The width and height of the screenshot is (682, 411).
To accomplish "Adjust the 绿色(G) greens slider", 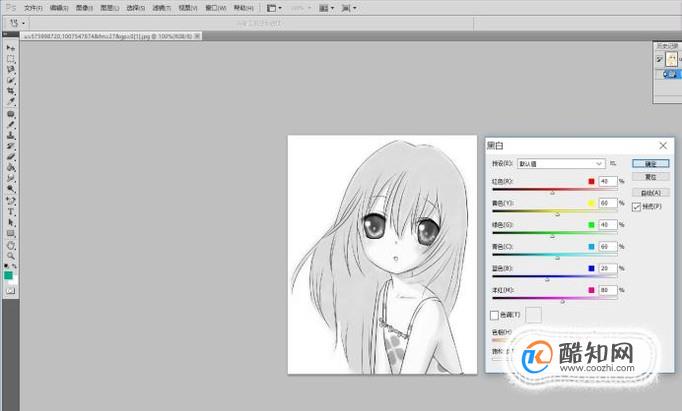I will [x=552, y=236].
